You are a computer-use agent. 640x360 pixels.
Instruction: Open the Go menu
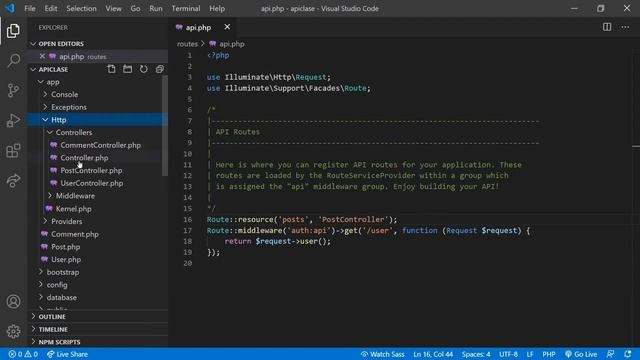click(x=135, y=8)
